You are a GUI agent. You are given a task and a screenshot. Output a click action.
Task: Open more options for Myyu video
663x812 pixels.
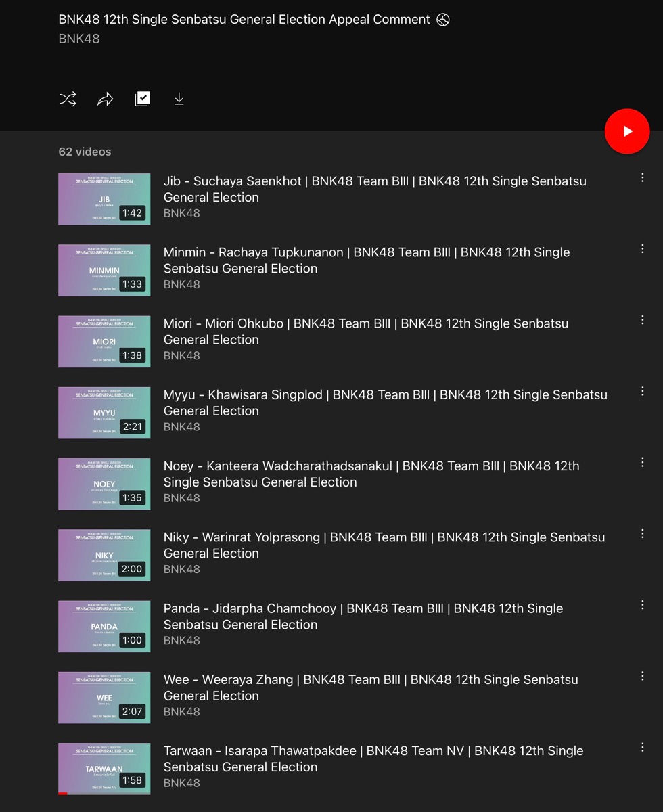(643, 391)
